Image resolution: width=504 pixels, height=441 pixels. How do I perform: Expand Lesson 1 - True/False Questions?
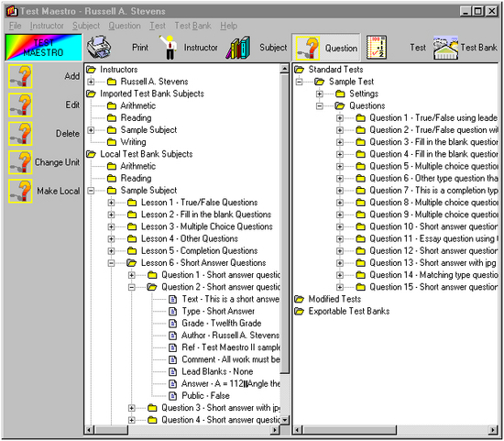(x=111, y=203)
